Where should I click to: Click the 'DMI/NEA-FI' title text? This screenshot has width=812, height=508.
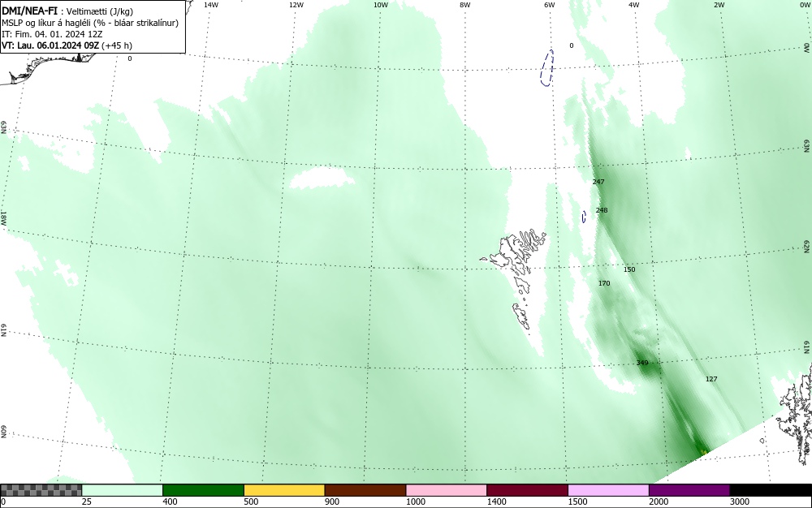[29, 11]
